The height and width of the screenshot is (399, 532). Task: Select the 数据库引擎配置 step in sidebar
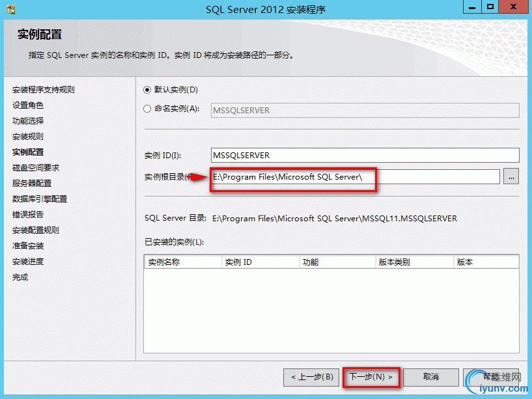[40, 199]
